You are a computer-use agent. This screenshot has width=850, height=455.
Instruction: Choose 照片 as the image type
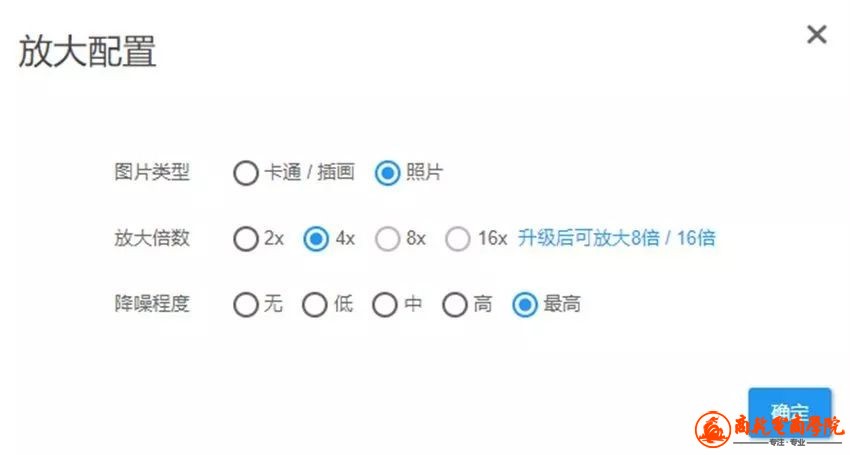tap(387, 173)
